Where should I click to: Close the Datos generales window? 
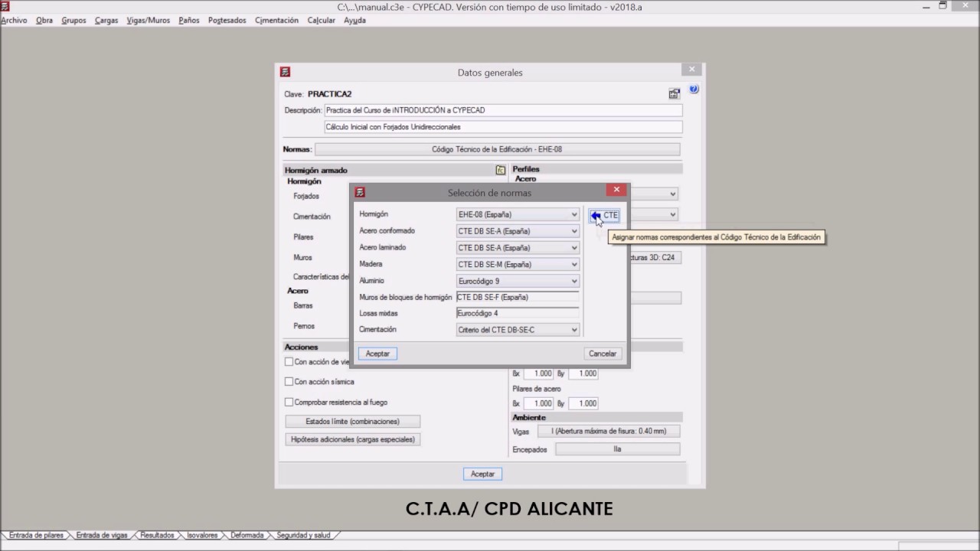(691, 69)
